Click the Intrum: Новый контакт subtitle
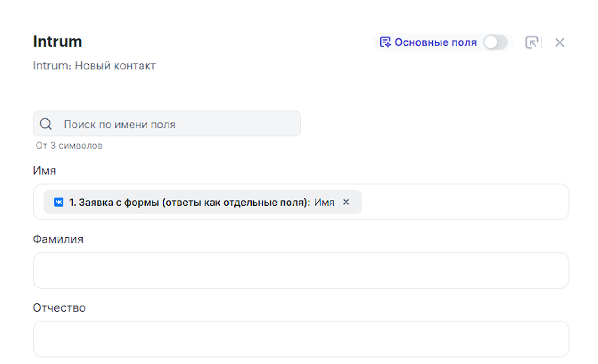The width and height of the screenshot is (598, 364). pos(94,66)
